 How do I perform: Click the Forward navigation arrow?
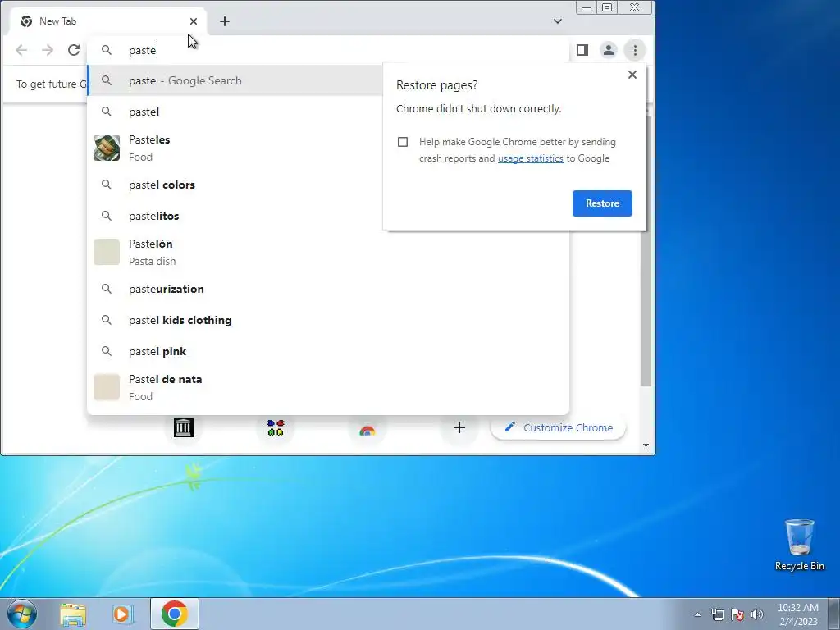tap(48, 50)
